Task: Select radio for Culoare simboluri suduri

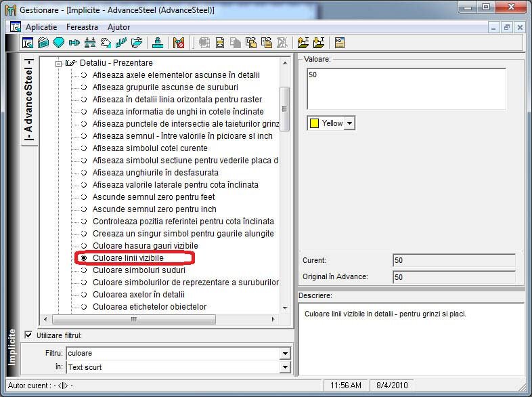Action: (84, 270)
